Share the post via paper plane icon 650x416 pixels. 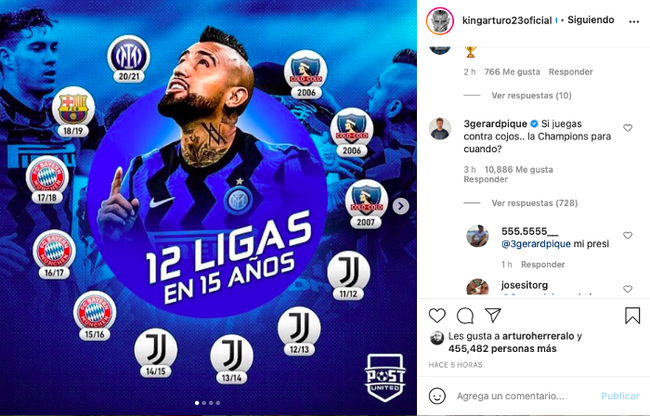(x=493, y=315)
